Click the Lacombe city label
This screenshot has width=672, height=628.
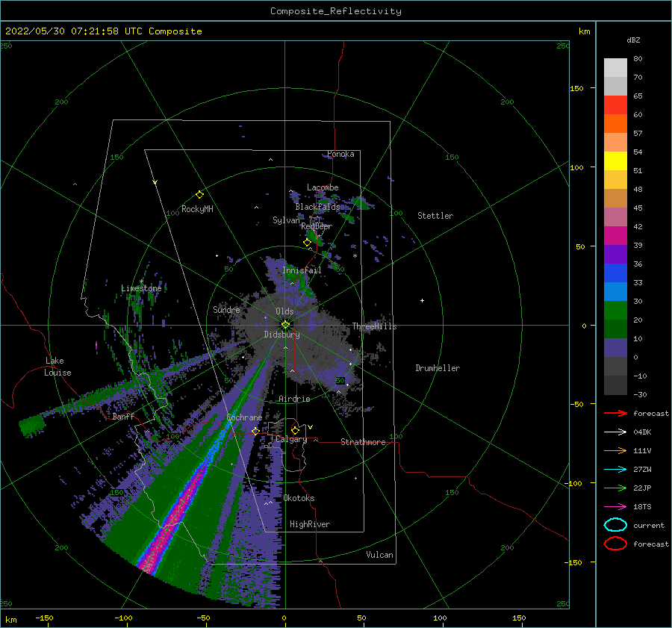(323, 187)
